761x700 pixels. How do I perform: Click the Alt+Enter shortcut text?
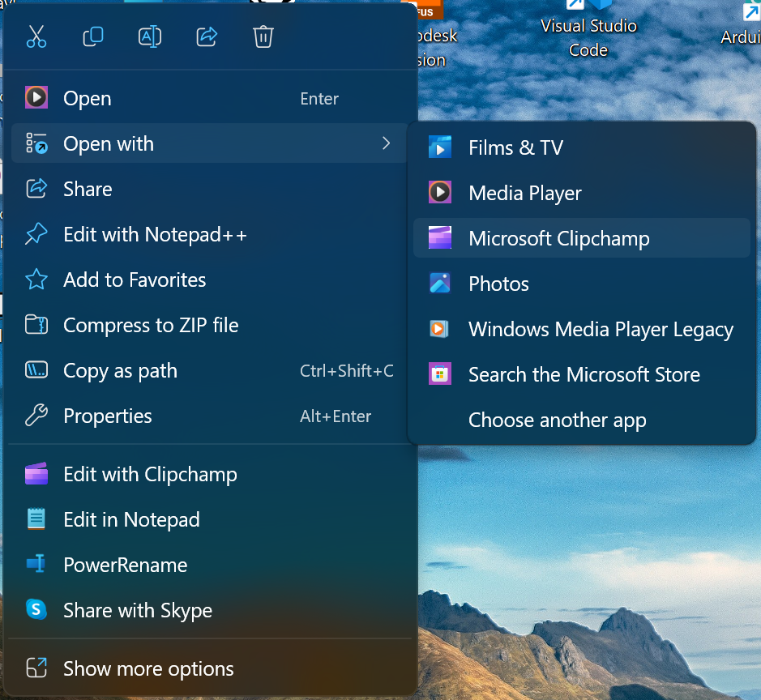coord(336,416)
